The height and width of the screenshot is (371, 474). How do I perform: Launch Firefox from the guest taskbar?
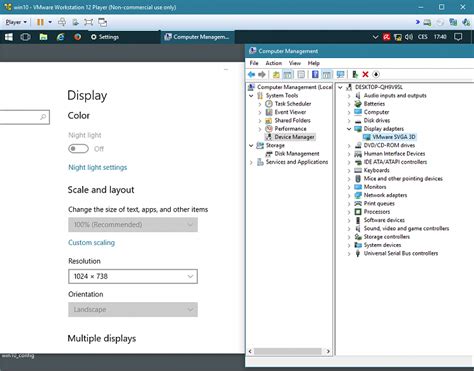[x=78, y=37]
